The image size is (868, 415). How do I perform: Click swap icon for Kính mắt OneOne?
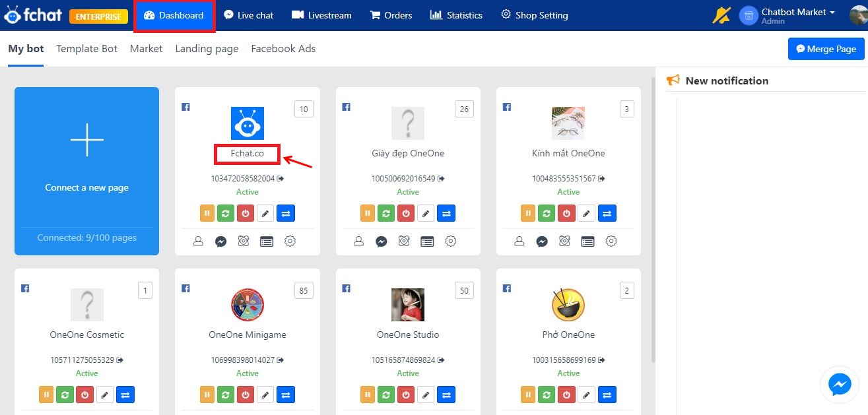pyautogui.click(x=607, y=213)
